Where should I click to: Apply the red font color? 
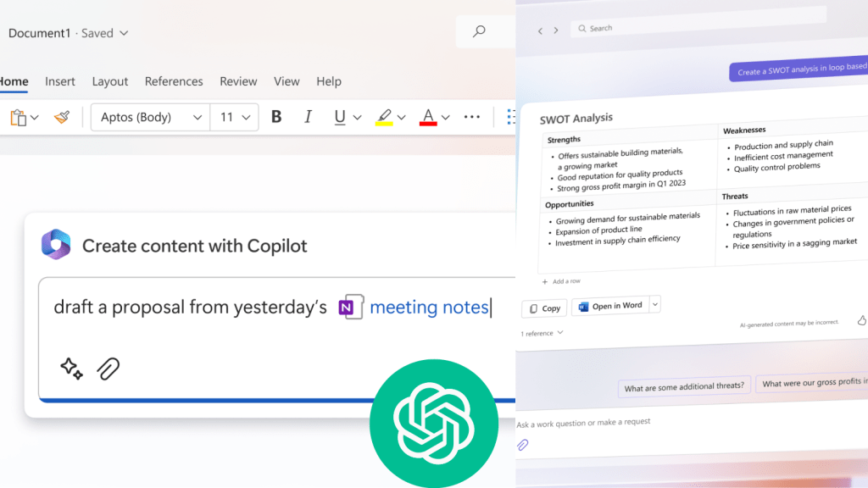(x=428, y=117)
